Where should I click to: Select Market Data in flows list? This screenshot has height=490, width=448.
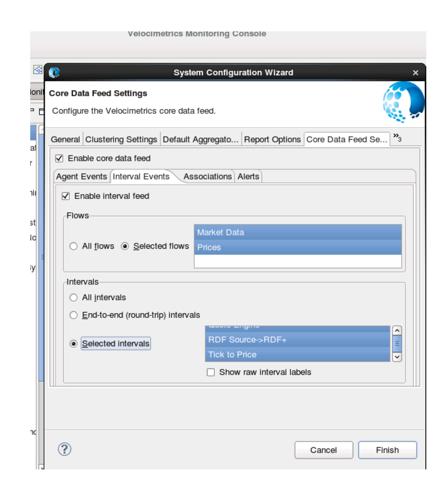pos(297,232)
